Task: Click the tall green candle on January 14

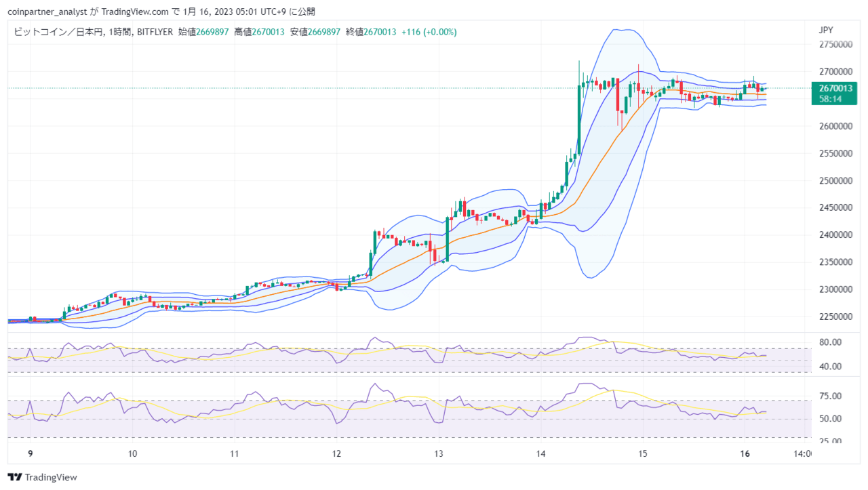Action: (578, 121)
